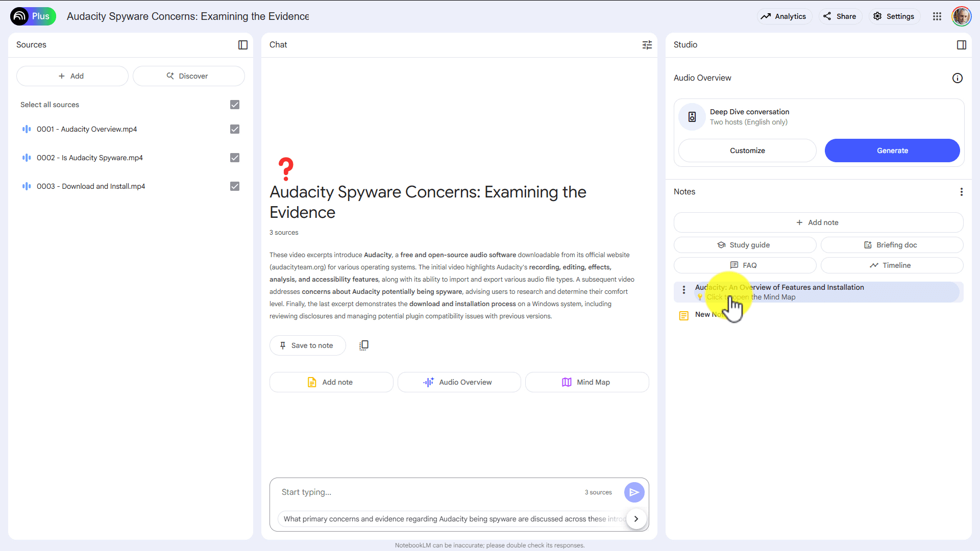Uncheck 0001 - Audacity Overview.mp4 source
The image size is (980, 551).
(x=235, y=129)
